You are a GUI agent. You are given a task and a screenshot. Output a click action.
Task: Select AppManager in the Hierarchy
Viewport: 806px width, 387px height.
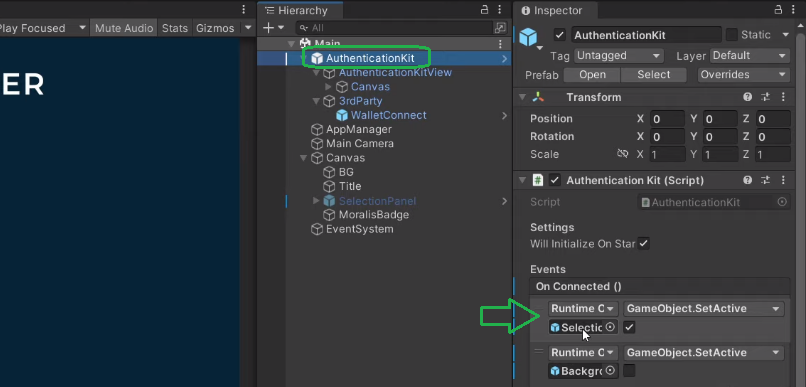pyautogui.click(x=358, y=130)
